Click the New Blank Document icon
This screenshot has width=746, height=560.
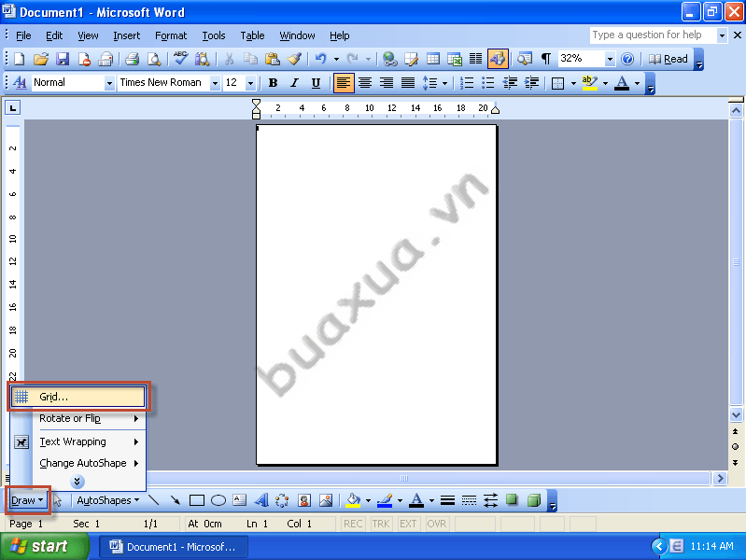[19, 59]
